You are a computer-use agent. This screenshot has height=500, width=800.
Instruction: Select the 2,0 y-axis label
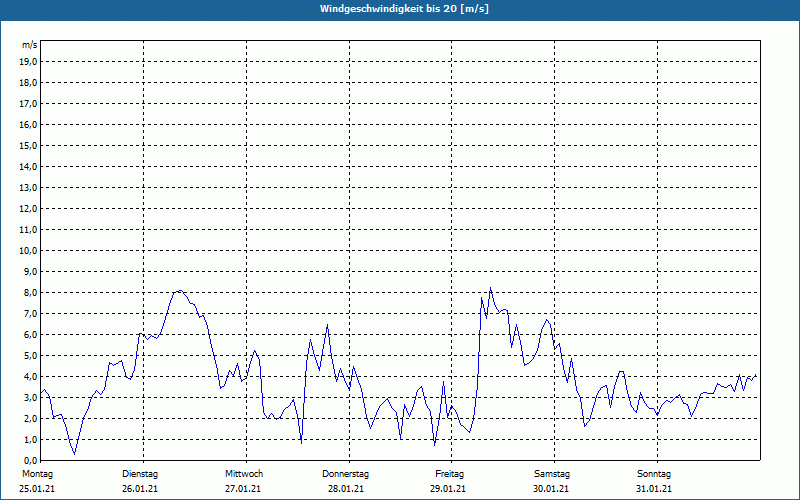click(x=30, y=419)
